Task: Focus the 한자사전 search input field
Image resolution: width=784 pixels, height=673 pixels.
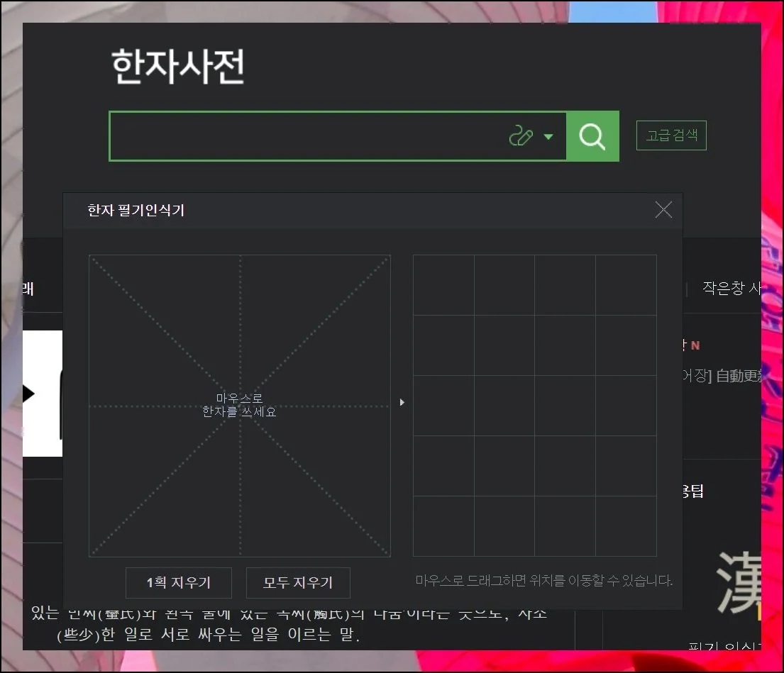Action: tap(305, 136)
